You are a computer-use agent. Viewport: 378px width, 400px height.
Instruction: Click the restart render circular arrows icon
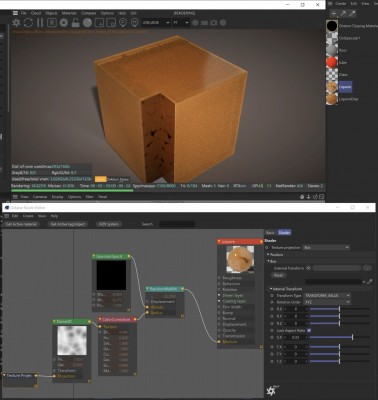coord(29,23)
